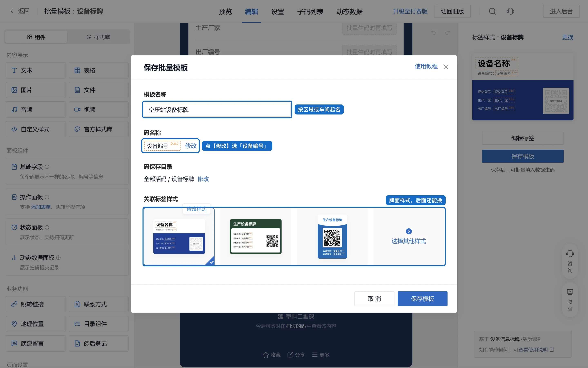Insert a 图片 image component
Viewport: 588px width, 368px height.
tap(36, 90)
